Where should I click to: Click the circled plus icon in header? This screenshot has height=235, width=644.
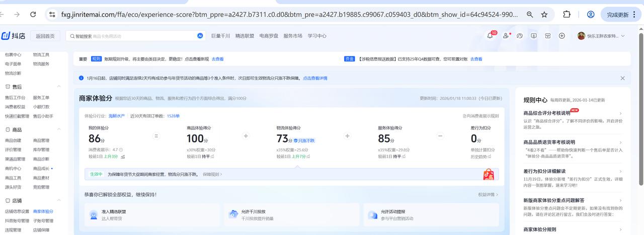pyautogui.click(x=562, y=36)
